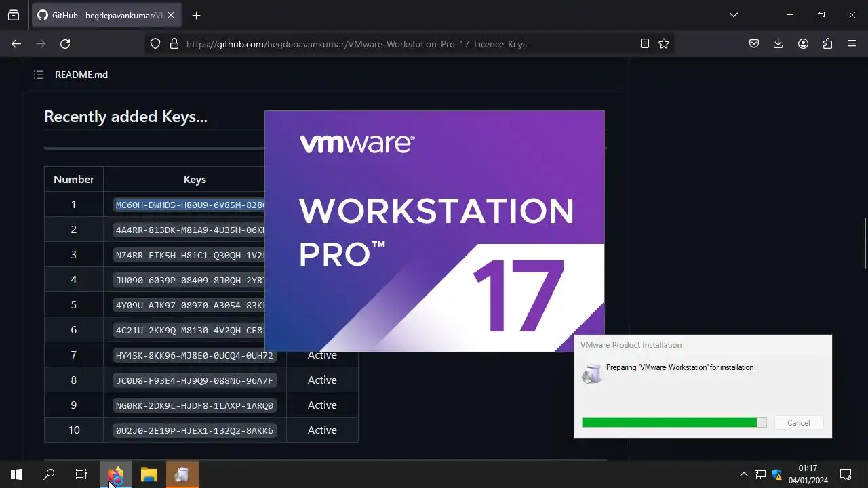The height and width of the screenshot is (488, 868).
Task: Click the page vertical scrollbar thumb
Action: [865, 243]
